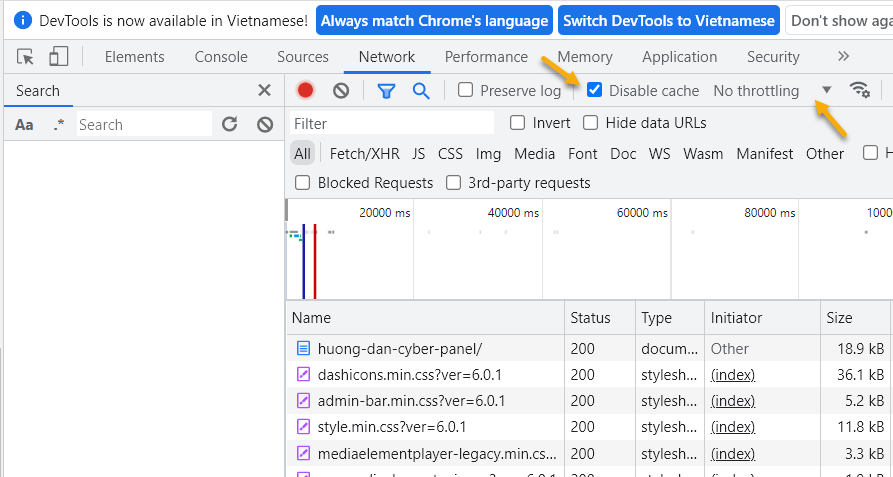Open the Performance tab
The image size is (893, 477).
(x=486, y=57)
